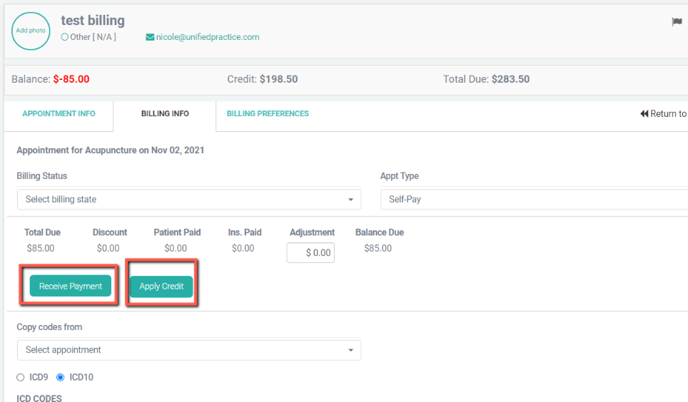Click into the Adjustment amount field
This screenshot has width=688, height=402.
311,253
